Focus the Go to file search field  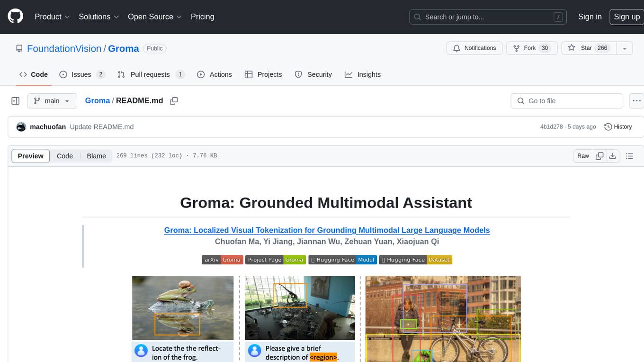(x=566, y=101)
